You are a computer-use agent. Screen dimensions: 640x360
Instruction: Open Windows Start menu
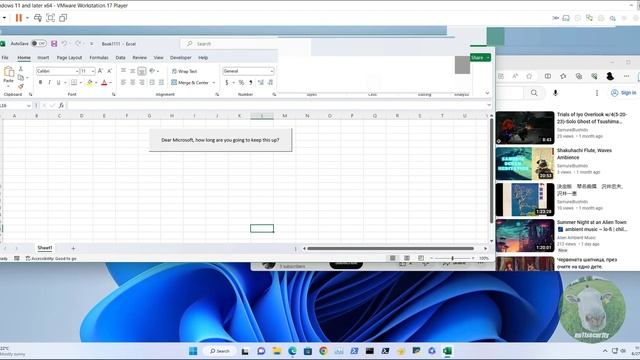click(x=193, y=351)
